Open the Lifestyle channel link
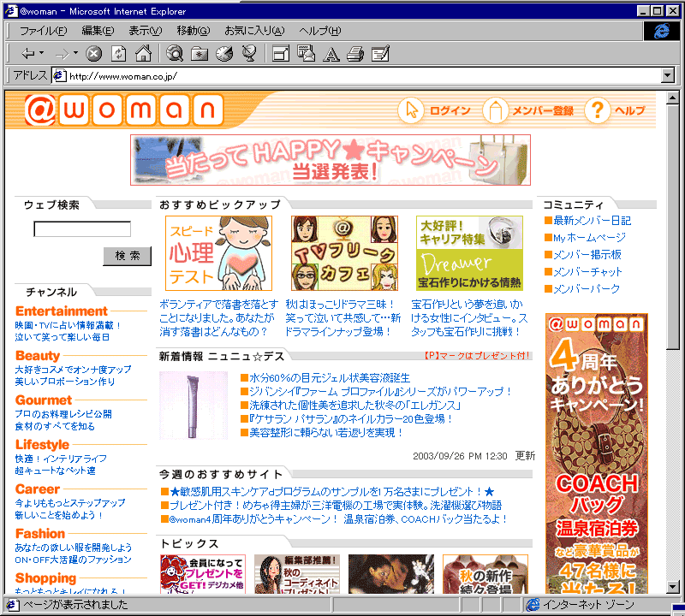The image size is (685, 616). [42, 444]
